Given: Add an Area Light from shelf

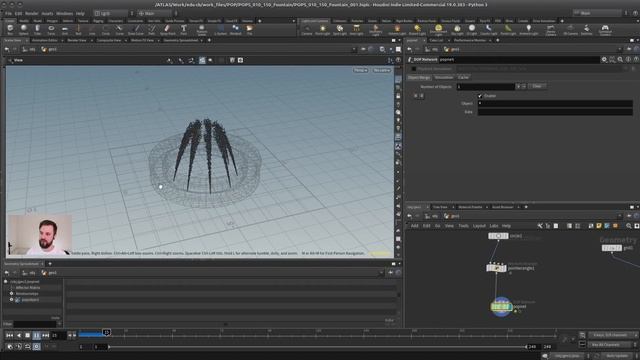Looking at the screenshot, I should pyautogui.click(x=356, y=29).
